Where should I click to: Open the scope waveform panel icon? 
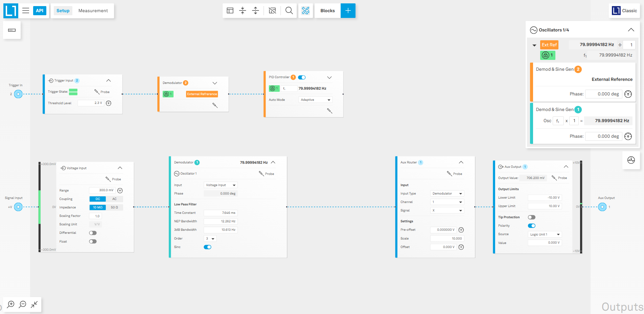[631, 160]
